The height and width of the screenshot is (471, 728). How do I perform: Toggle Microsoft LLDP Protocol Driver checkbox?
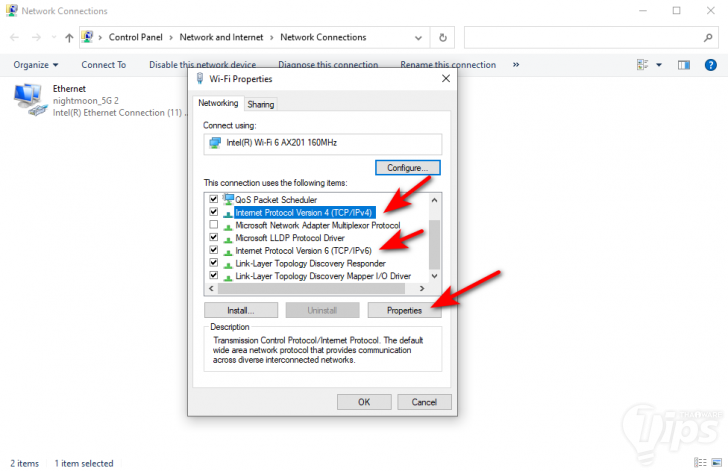pos(214,237)
